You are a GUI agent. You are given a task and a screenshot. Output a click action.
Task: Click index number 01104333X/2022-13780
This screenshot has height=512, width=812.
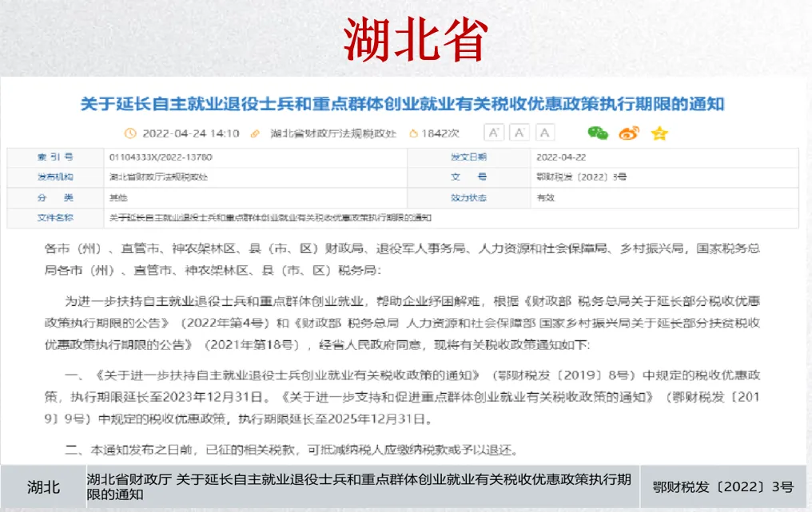coord(161,157)
